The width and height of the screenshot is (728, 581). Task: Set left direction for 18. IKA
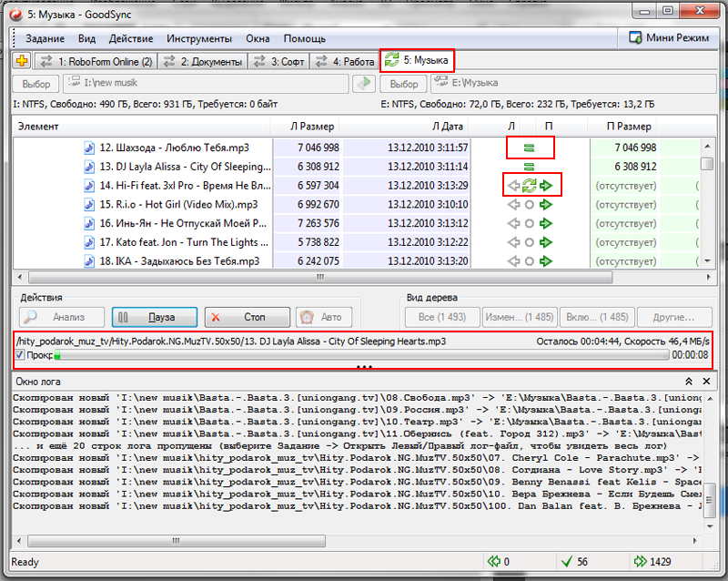click(x=513, y=261)
